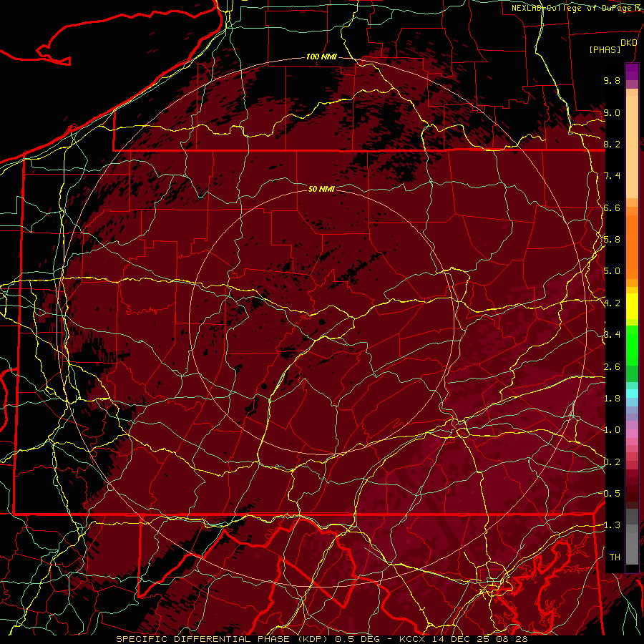
Task: Select the 5.0 legend value
Action: tap(612, 271)
